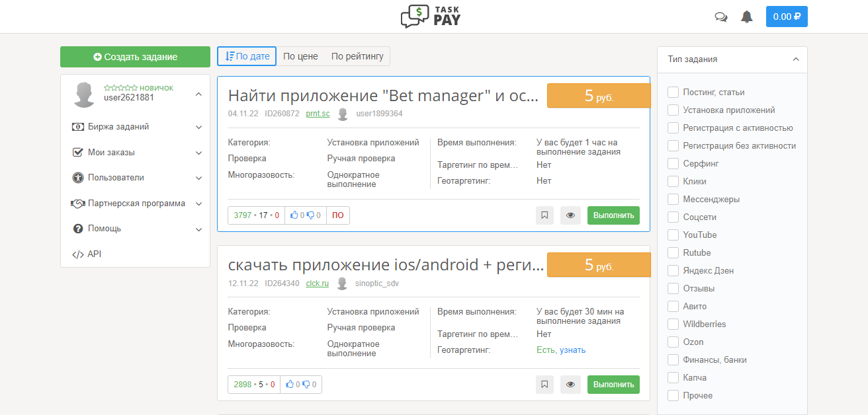
Task: Check the Регистрация без активности checkbox
Action: tap(673, 145)
